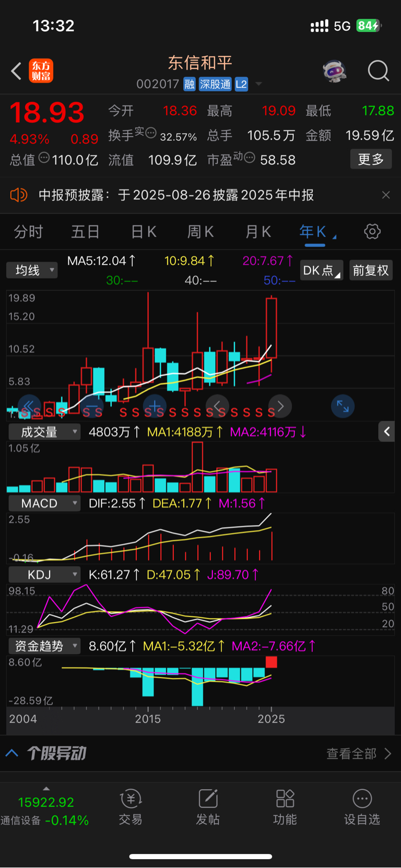This screenshot has width=401, height=868.
Task: Open the 中报预披露 announcement text
Action: [x=176, y=195]
